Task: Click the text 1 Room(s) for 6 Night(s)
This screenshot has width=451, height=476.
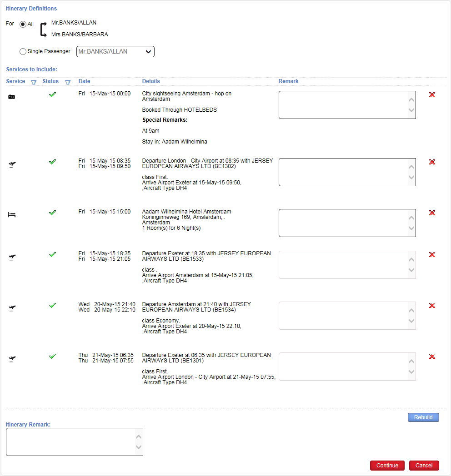Action: (171, 228)
